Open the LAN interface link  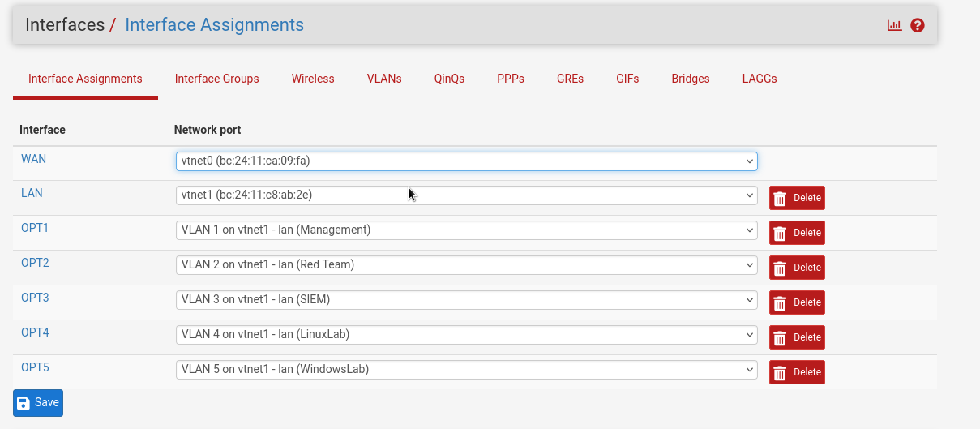click(x=32, y=193)
